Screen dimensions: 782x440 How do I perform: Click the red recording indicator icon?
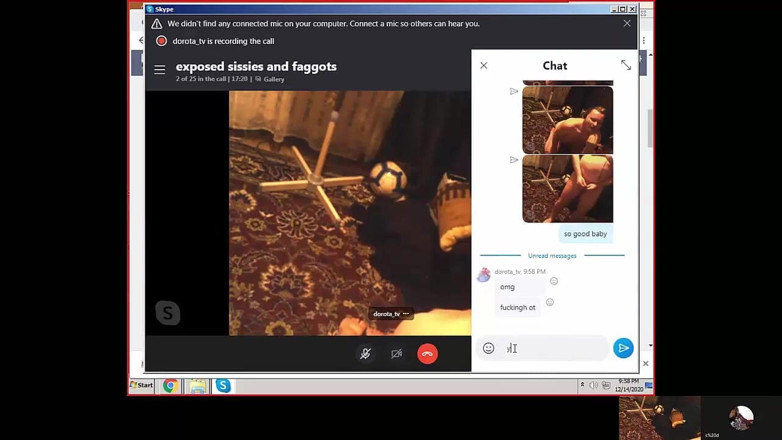pyautogui.click(x=161, y=41)
